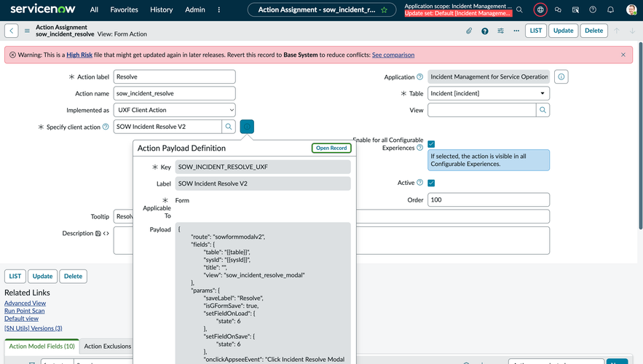Switch to Action Model Fields tab
This screenshot has height=364, width=643.
coord(42,347)
